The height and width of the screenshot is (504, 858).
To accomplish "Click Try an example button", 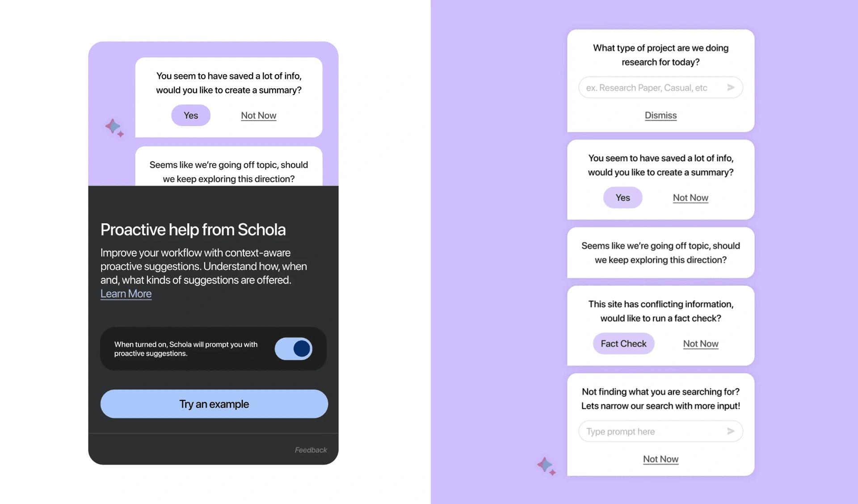I will [214, 403].
